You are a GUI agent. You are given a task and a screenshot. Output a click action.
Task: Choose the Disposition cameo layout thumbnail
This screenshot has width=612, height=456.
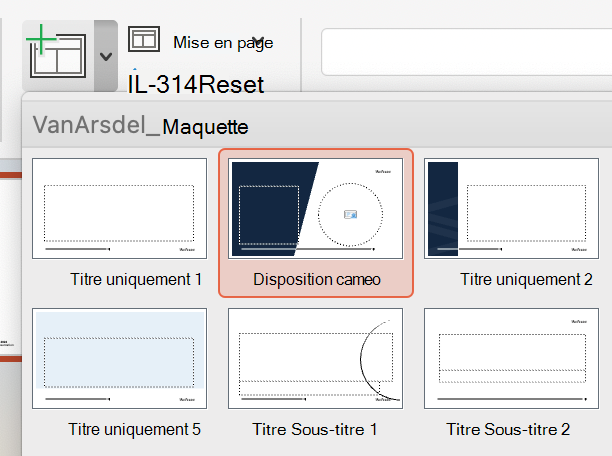pyautogui.click(x=315, y=208)
